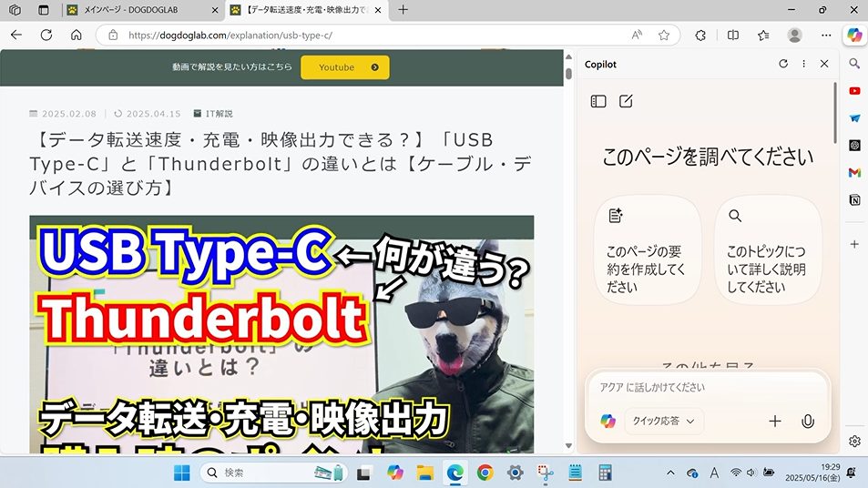This screenshot has height=488, width=868.
Task: Open the browser extensions menu
Action: point(700,36)
